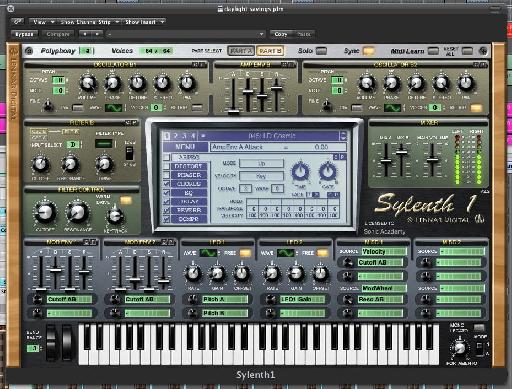The image size is (512, 389).
Task: Click the Lennar Digital logo beside Polyphony
Action: tap(29, 51)
